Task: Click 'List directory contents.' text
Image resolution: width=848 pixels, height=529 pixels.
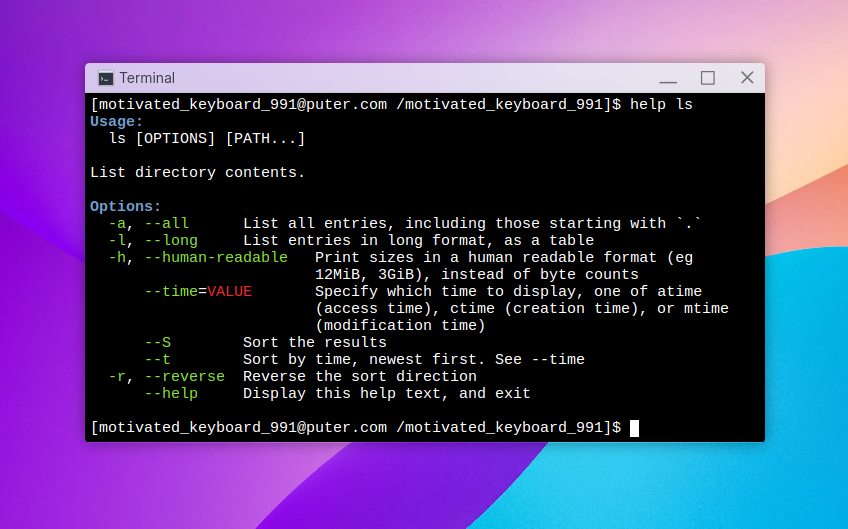Action: click(x=197, y=172)
